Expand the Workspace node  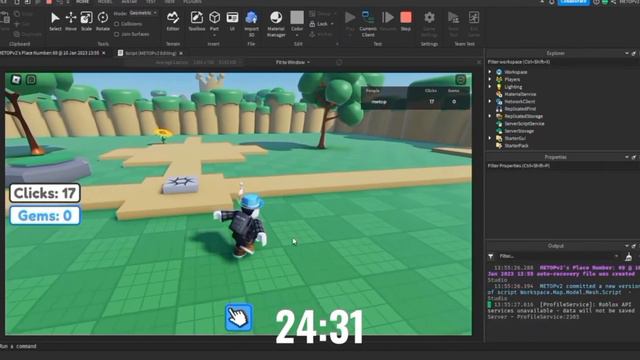pyautogui.click(x=490, y=72)
